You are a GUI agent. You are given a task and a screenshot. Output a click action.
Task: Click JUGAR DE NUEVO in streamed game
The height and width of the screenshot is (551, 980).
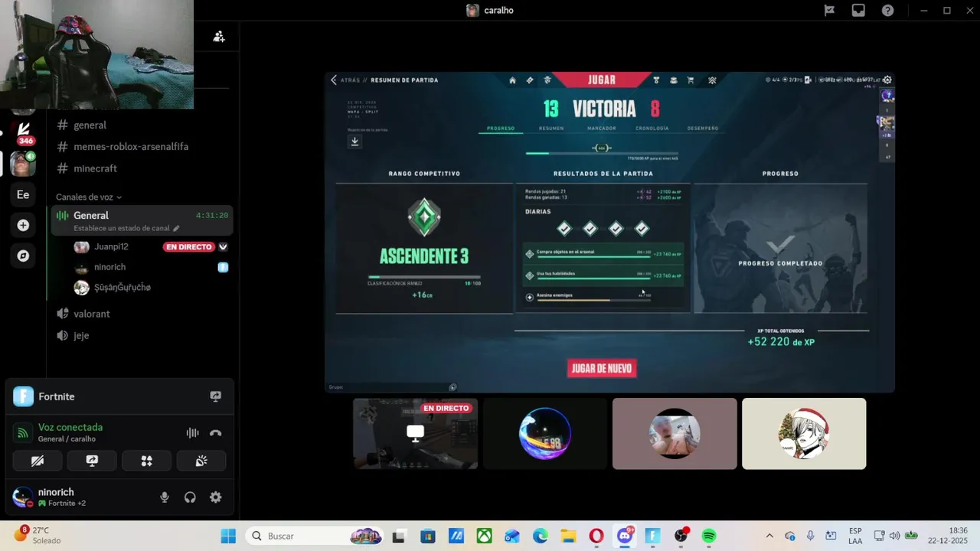coord(602,368)
